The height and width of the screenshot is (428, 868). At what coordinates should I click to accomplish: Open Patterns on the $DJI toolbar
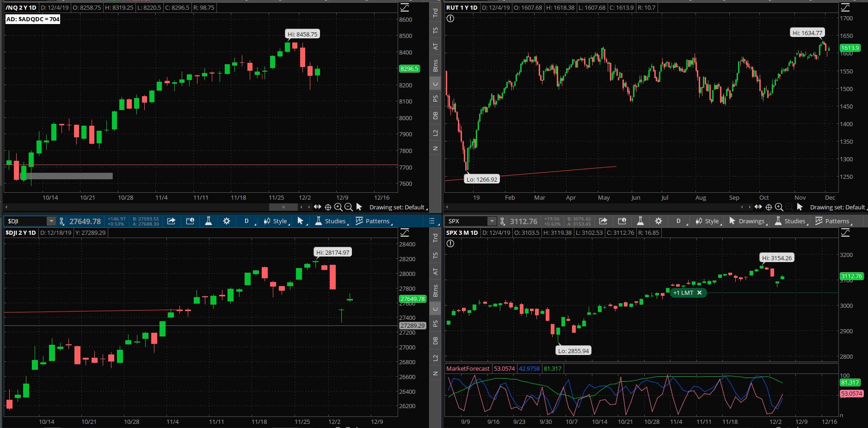(x=374, y=221)
